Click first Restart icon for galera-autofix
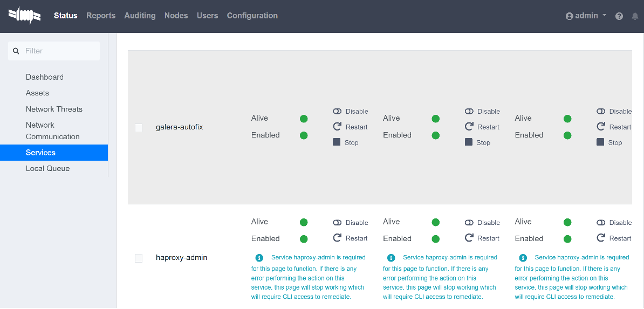The height and width of the screenshot is (309, 644). (337, 127)
